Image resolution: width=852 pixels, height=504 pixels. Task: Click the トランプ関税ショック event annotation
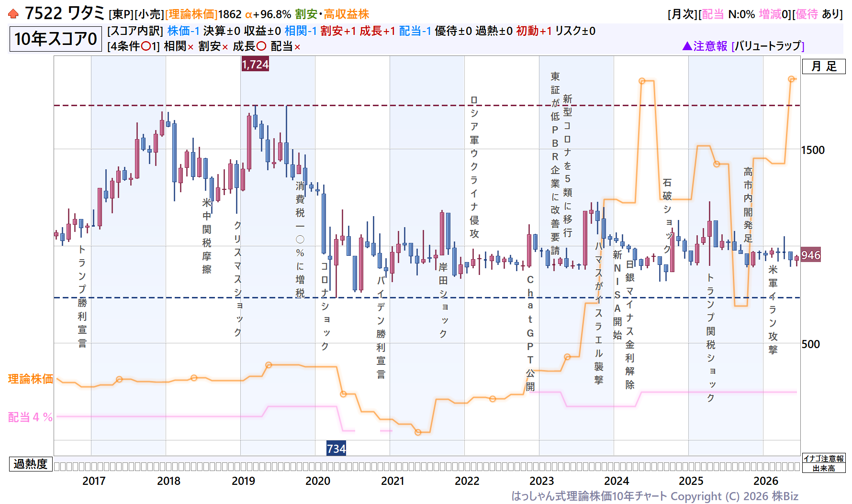711,338
